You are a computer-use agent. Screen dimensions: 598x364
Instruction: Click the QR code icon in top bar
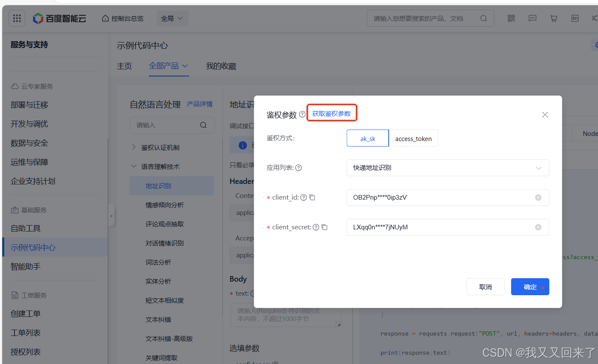511,18
